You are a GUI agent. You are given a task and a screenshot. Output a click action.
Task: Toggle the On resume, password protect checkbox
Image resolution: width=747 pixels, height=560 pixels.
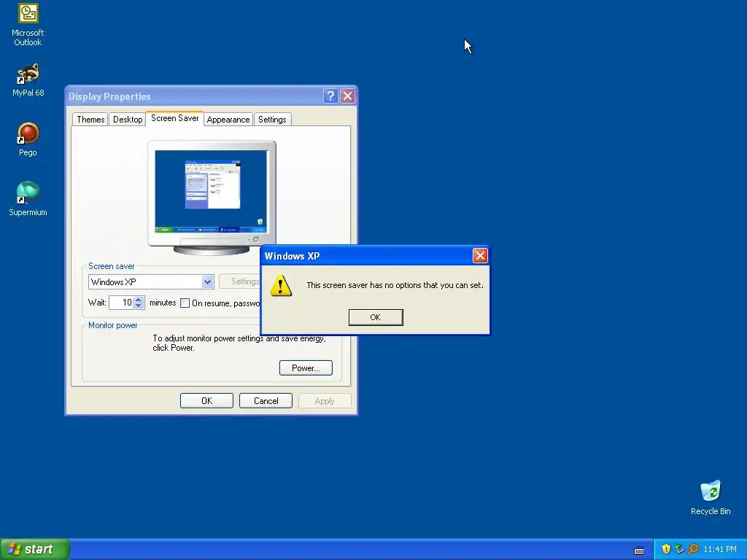click(185, 303)
